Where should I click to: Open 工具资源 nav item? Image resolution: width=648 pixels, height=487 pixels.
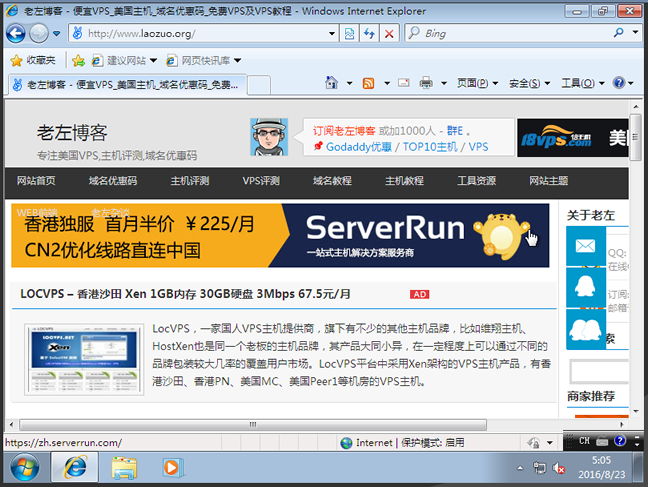476,181
